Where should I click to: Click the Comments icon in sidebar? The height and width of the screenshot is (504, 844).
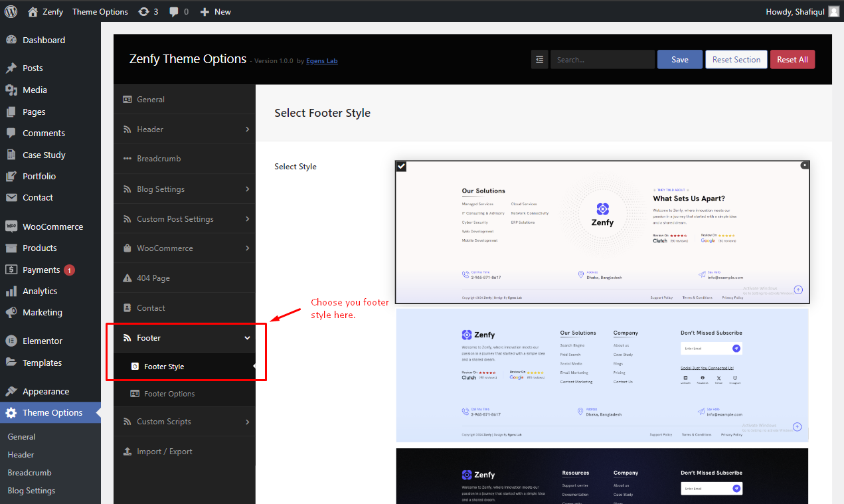pos(11,133)
